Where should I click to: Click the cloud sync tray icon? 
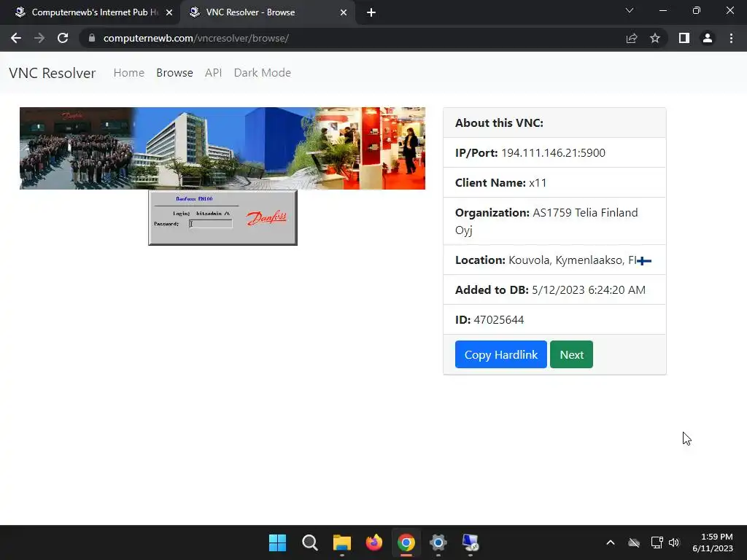coord(634,542)
